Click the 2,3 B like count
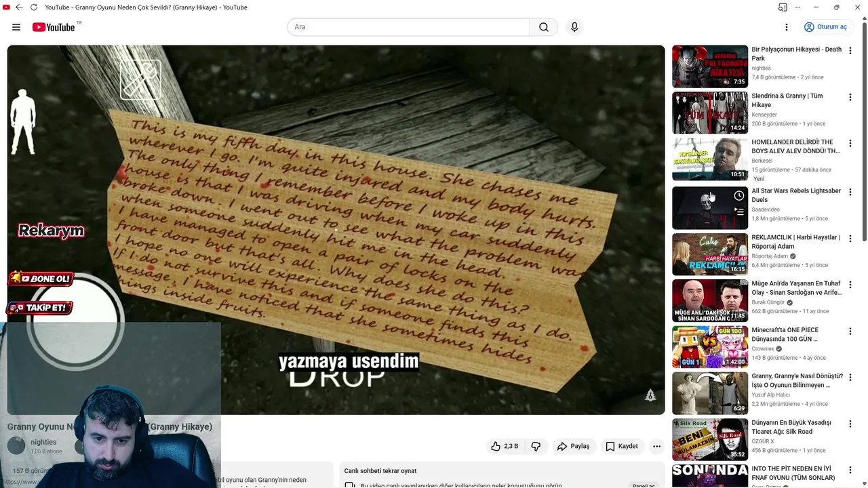 pyautogui.click(x=511, y=446)
